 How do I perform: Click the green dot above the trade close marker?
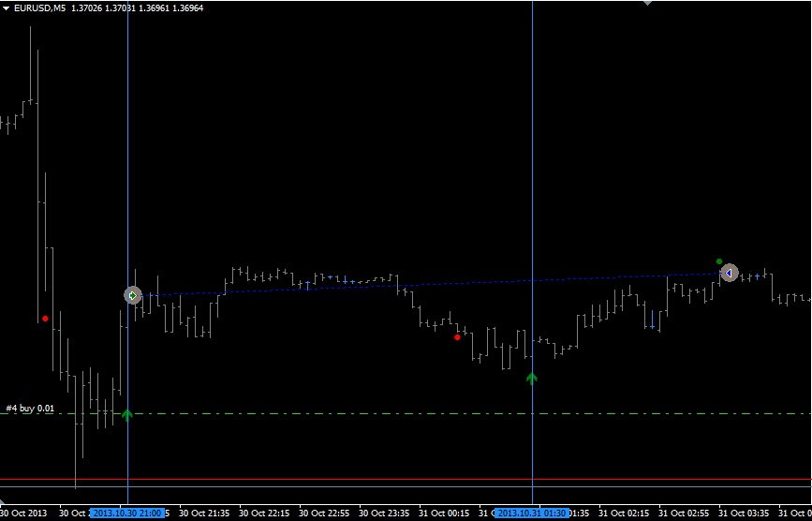pyautogui.click(x=718, y=261)
